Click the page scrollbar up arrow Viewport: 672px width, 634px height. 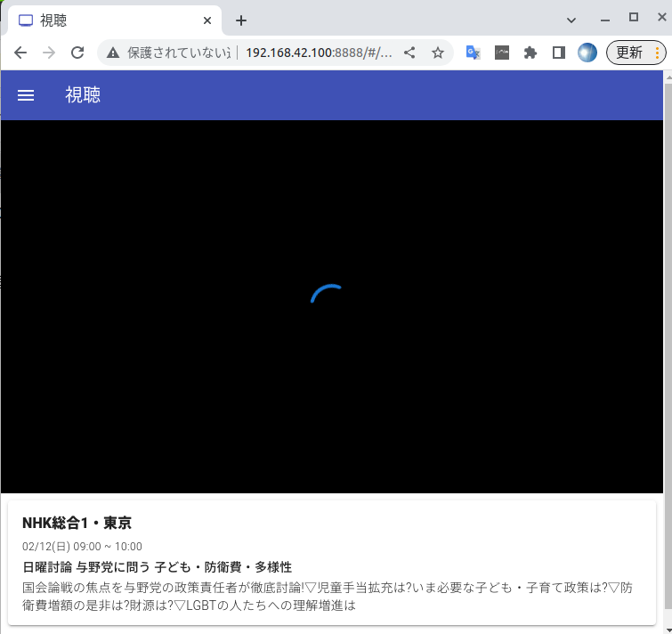[668, 77]
